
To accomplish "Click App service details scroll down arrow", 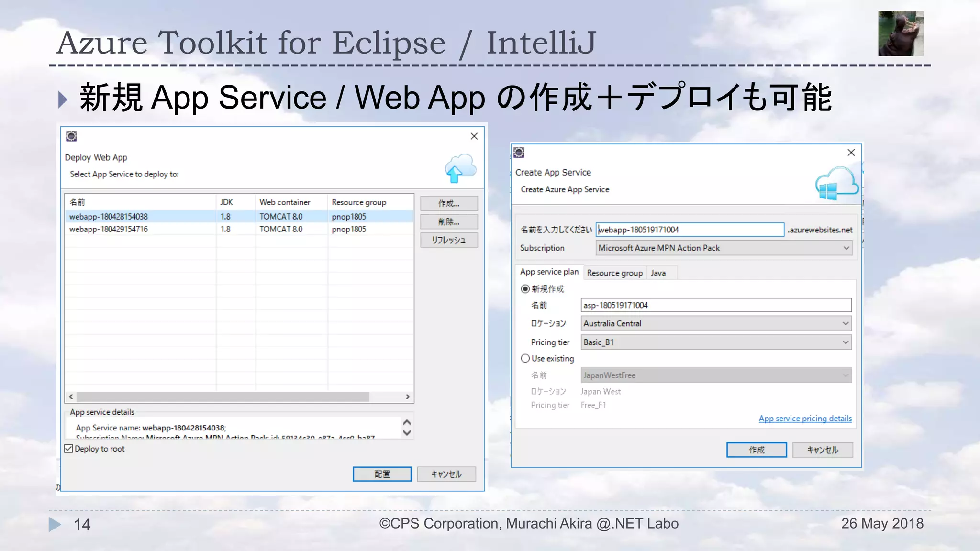I will click(x=407, y=433).
